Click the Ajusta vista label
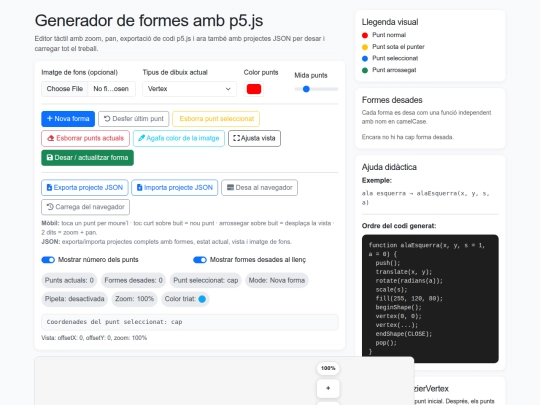This screenshot has width=540, height=405. tap(258, 138)
